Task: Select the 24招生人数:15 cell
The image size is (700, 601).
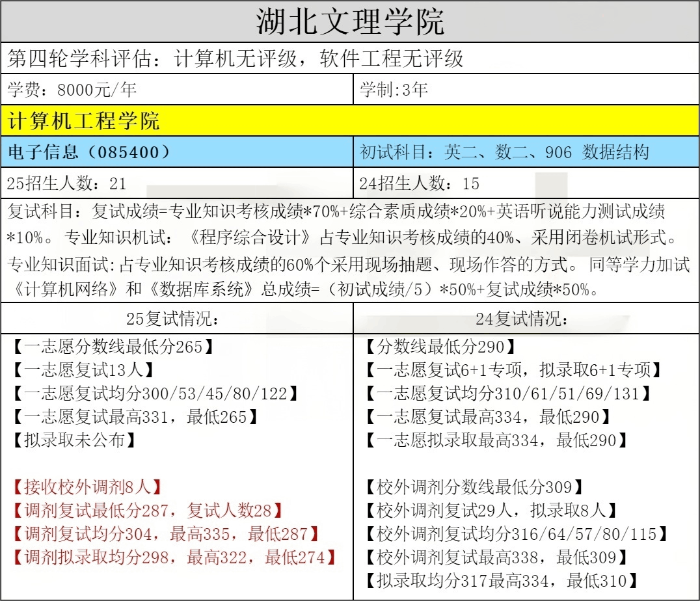Action: coord(420,183)
